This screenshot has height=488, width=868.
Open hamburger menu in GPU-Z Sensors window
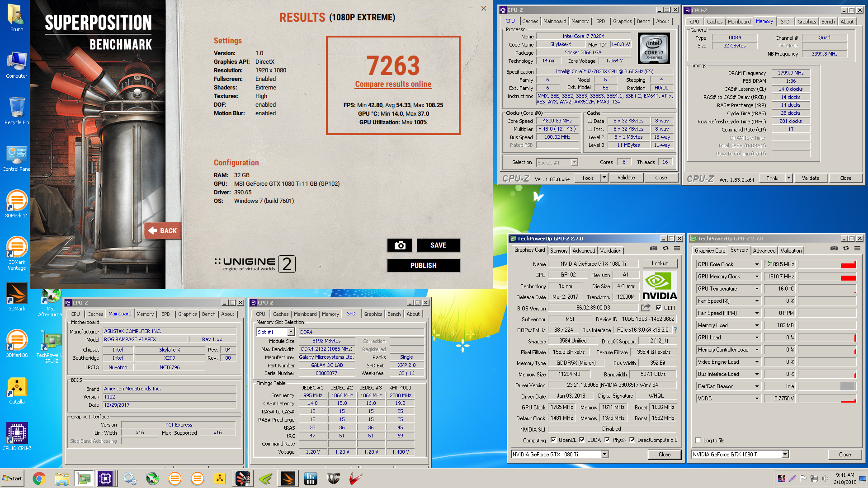(x=857, y=248)
